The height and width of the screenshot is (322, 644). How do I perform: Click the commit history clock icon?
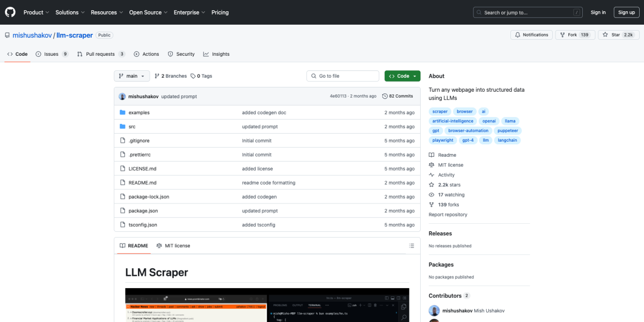(x=385, y=96)
